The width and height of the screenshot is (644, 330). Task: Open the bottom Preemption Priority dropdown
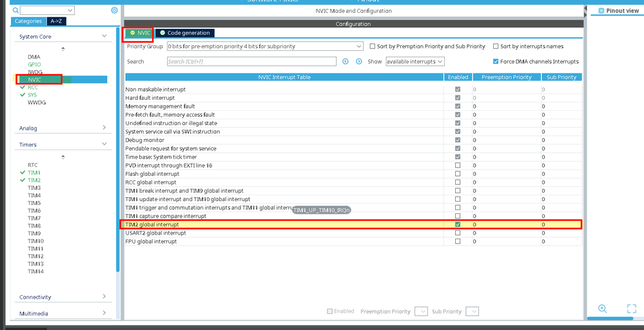[422, 311]
